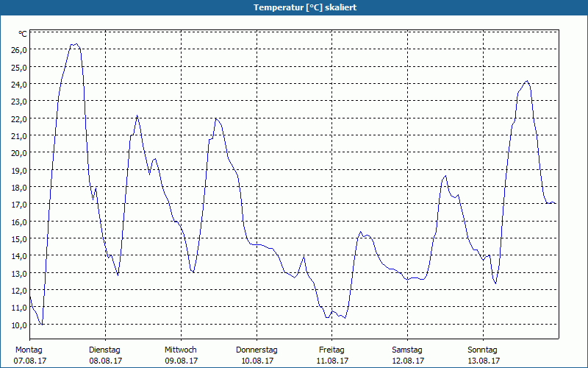Select the 21,0 axis value
This screenshot has height=368, width=588.
click(19, 136)
